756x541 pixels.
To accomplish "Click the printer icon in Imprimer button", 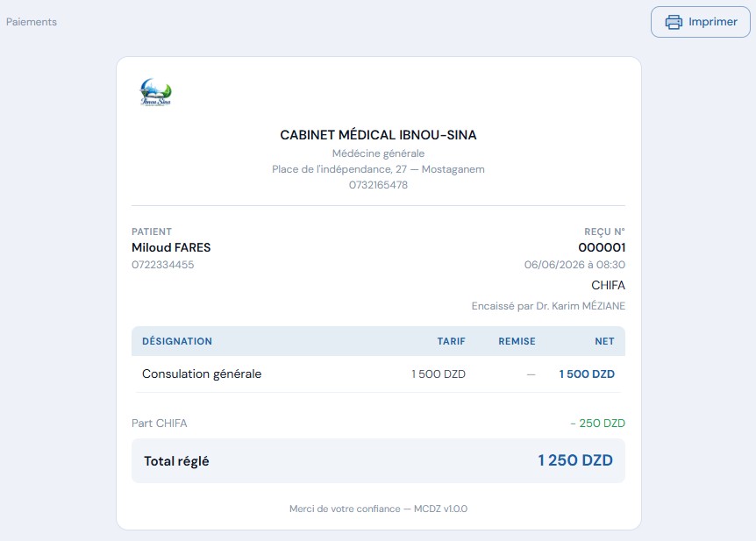I will click(674, 22).
